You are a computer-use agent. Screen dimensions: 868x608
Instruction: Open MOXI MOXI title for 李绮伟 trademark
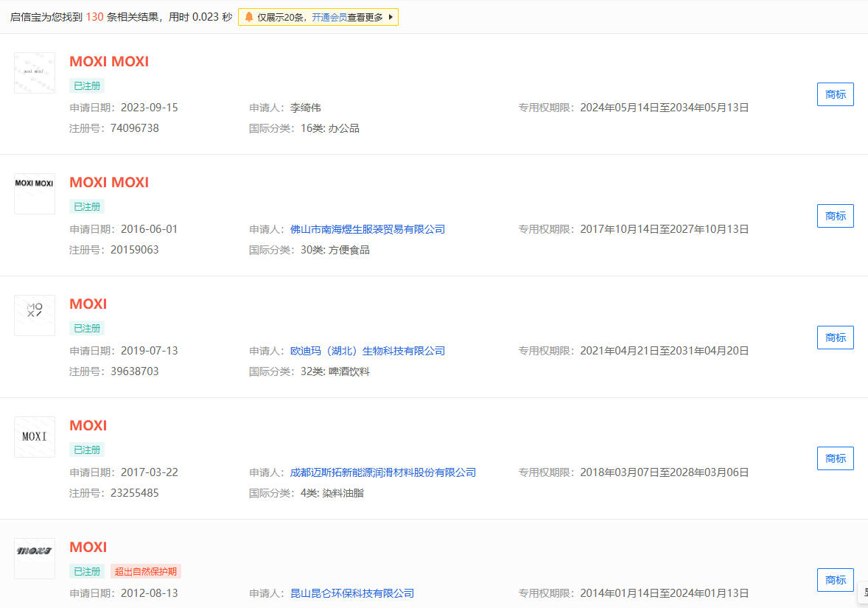tap(109, 62)
